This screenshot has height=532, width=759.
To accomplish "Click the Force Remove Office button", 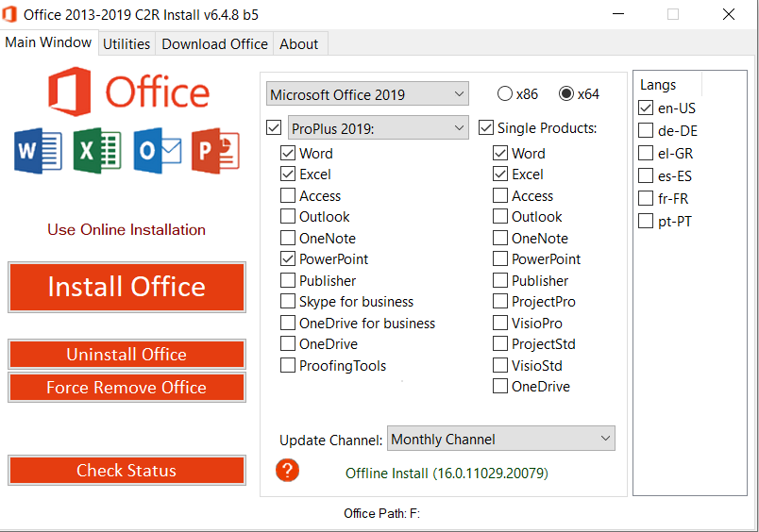I will [126, 387].
